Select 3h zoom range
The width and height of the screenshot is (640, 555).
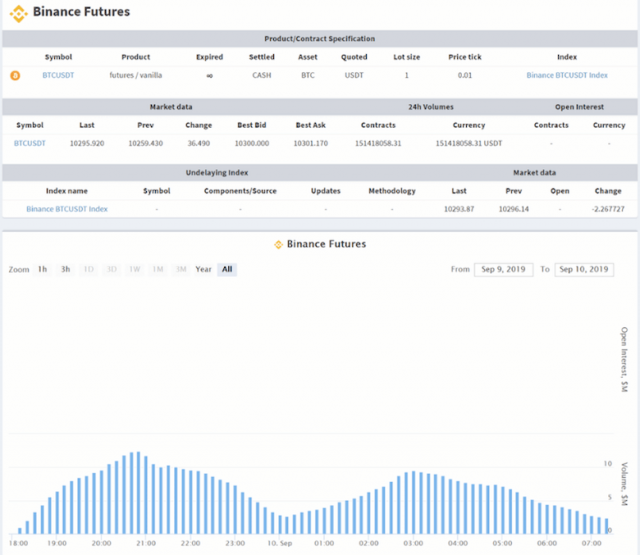(x=65, y=269)
